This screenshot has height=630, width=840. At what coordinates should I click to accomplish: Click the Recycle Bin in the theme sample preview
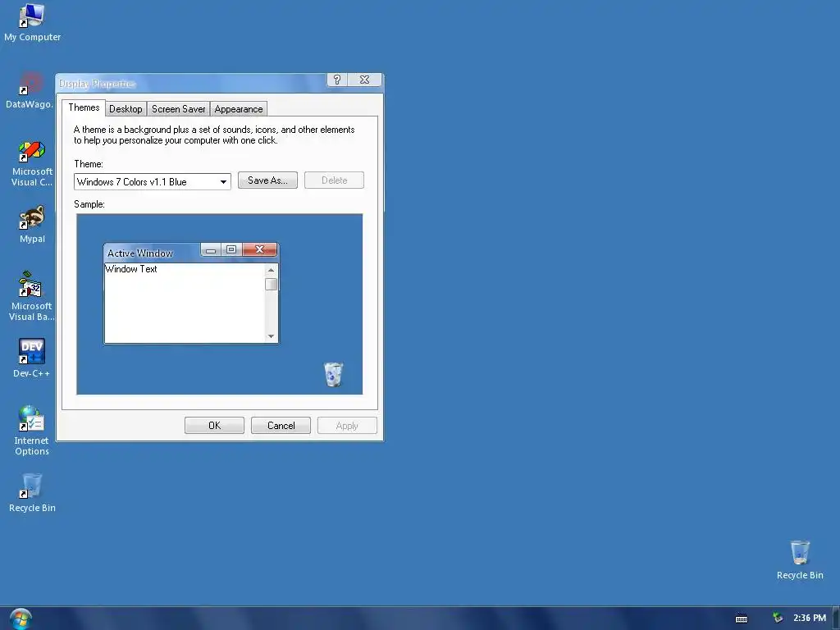click(x=333, y=374)
